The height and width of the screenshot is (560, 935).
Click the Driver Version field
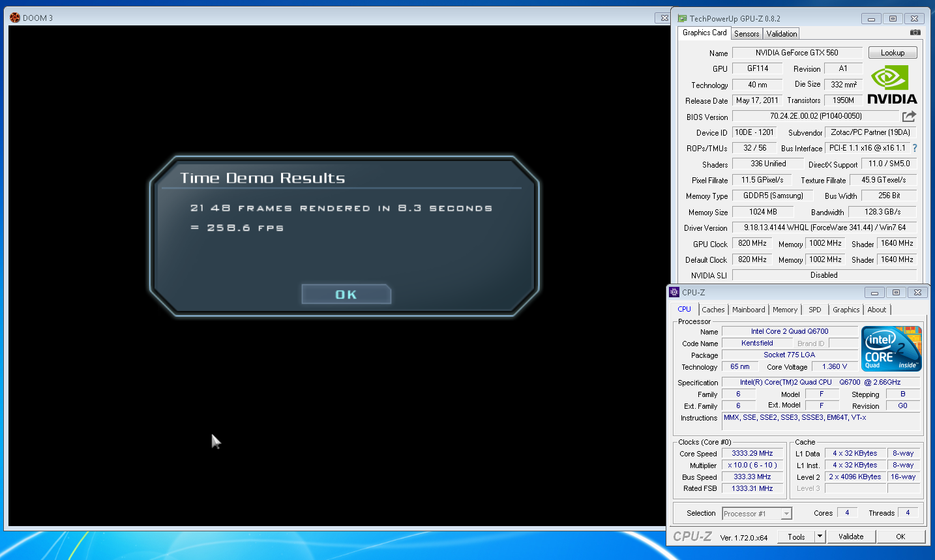coord(824,228)
